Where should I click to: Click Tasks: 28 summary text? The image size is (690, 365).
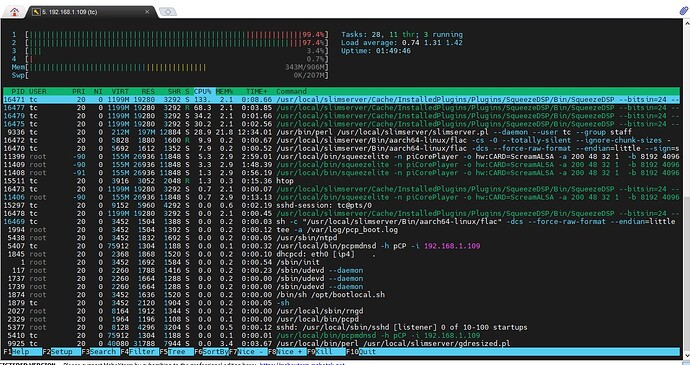402,34
